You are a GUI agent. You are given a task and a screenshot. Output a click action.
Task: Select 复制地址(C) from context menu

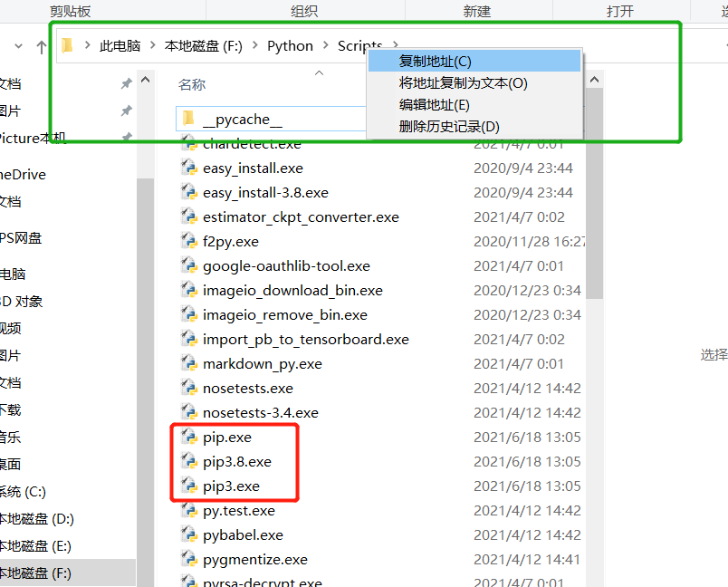pos(436,62)
